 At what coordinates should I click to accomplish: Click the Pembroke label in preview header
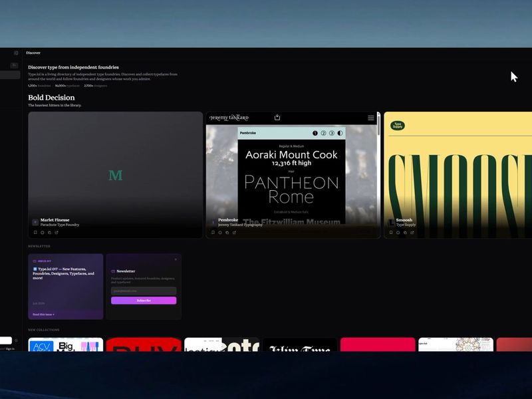pos(247,133)
